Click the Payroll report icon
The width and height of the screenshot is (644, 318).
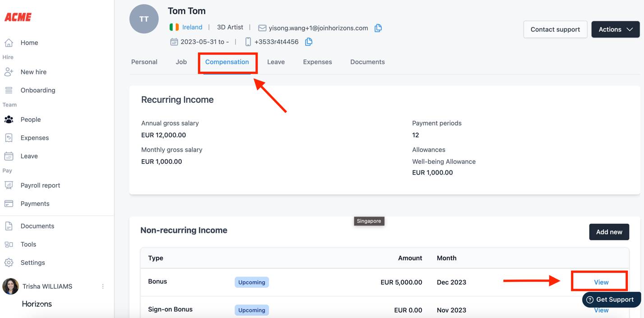click(x=9, y=185)
